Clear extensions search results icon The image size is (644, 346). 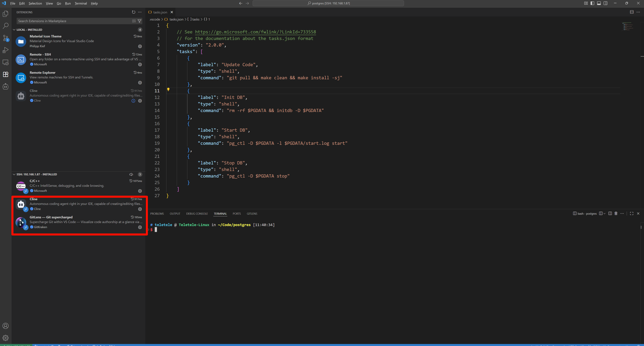pyautogui.click(x=134, y=21)
